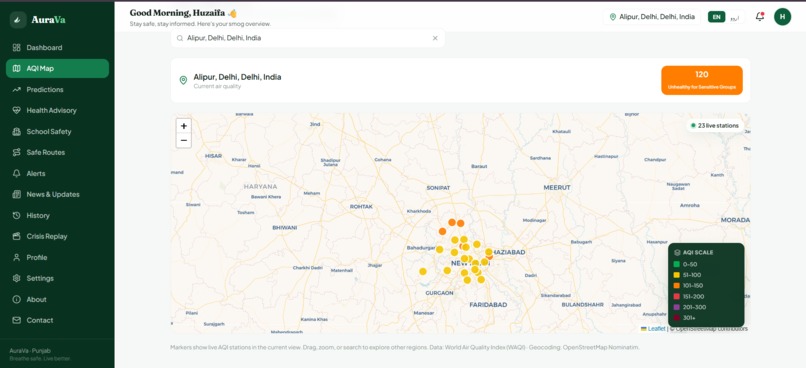Click the AuraVa - Punjab footer text

pos(30,351)
